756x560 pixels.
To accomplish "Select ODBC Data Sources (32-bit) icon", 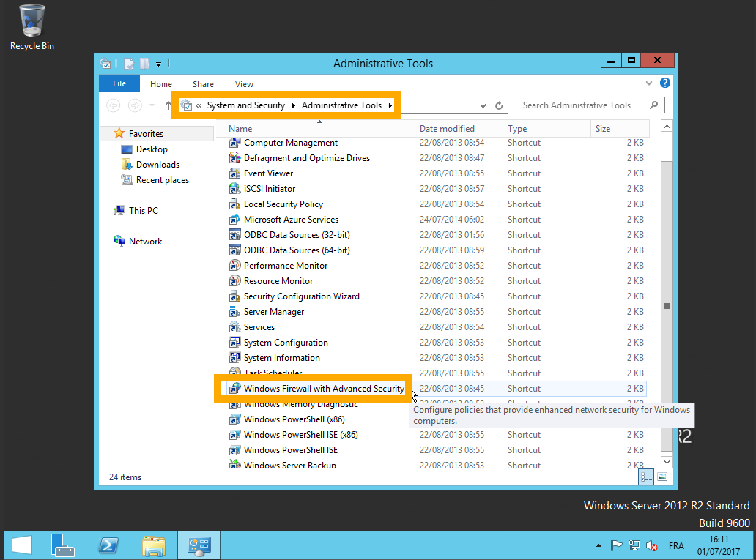I will point(235,235).
